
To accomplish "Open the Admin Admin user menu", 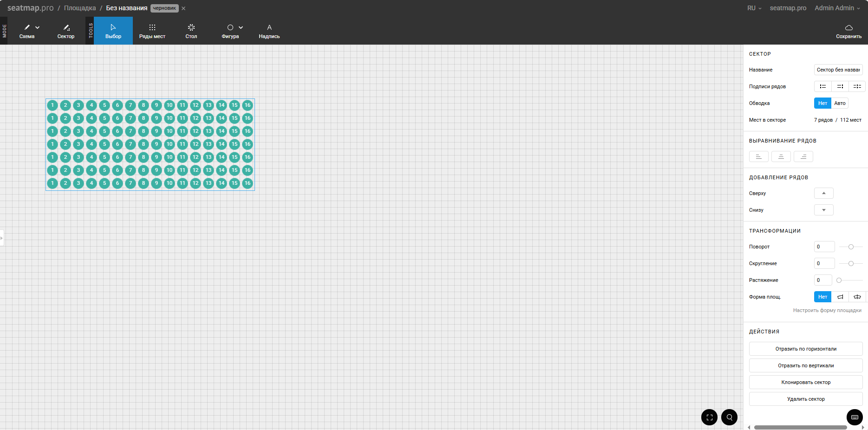I will pyautogui.click(x=837, y=8).
